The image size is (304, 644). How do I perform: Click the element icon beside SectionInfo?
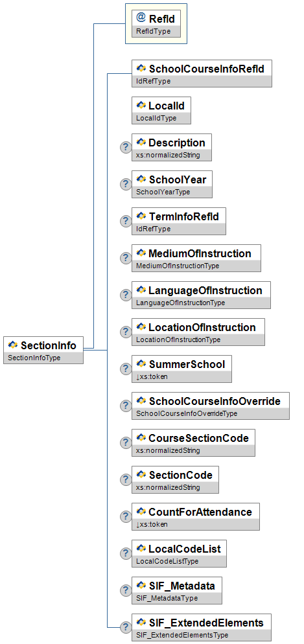[13, 345]
